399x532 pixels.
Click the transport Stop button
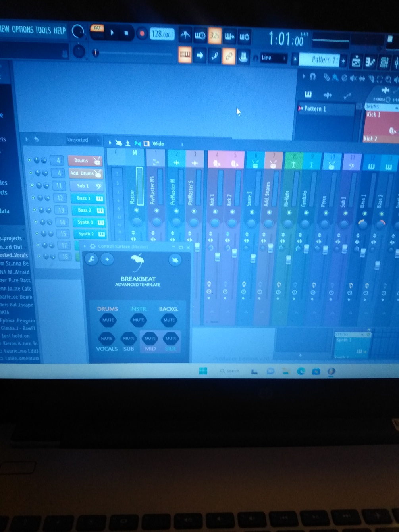[x=126, y=33]
